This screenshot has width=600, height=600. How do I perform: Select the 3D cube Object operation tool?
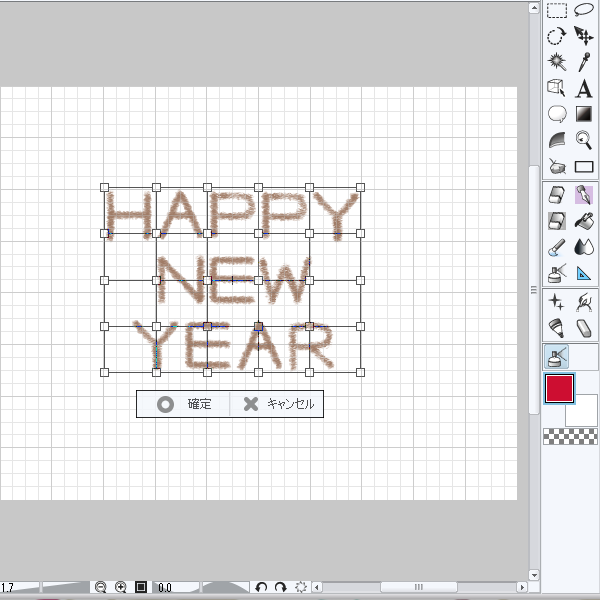[556, 88]
